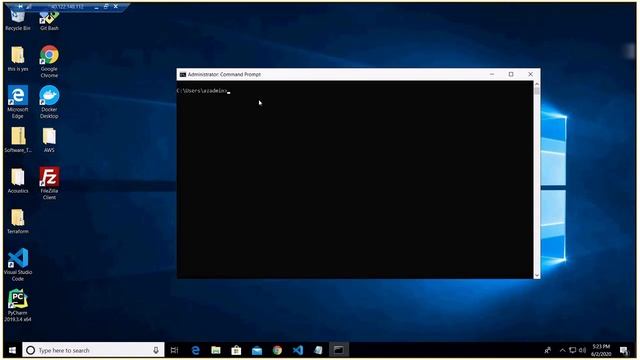Select the Terraform folder on desktop

[18, 221]
